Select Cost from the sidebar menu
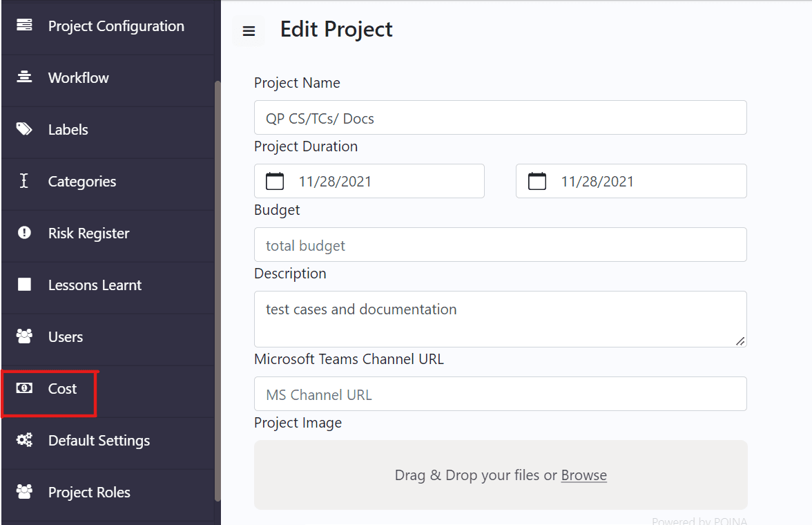This screenshot has height=525, width=812. point(62,388)
